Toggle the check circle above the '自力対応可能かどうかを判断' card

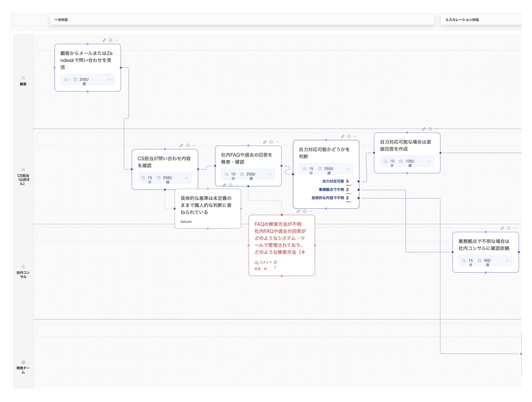tap(349, 136)
